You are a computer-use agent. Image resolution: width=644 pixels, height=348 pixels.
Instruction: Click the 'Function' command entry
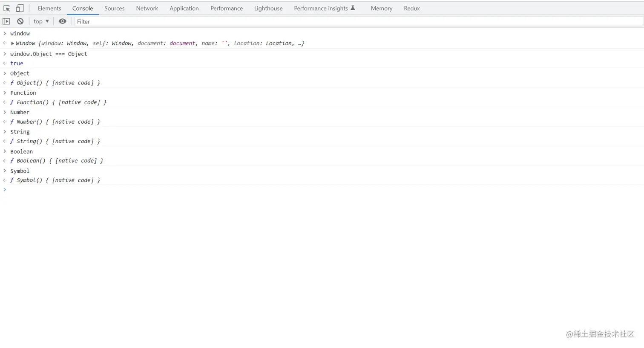click(23, 93)
